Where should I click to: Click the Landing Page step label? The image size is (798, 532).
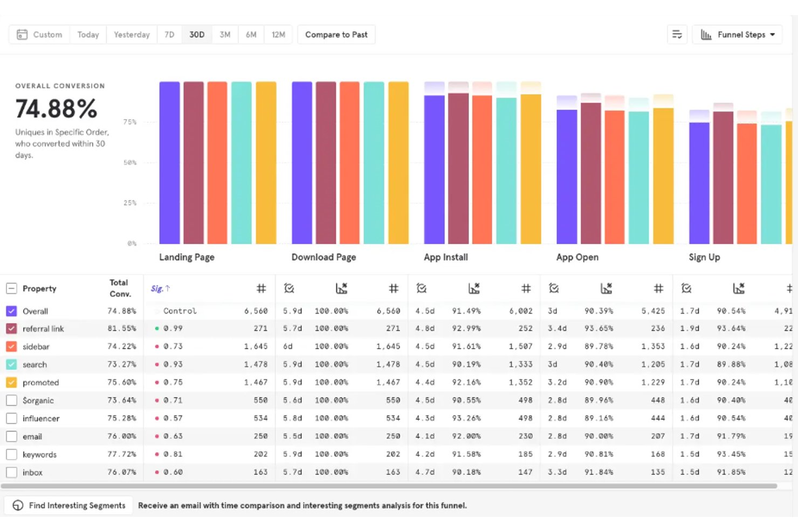[x=187, y=257]
